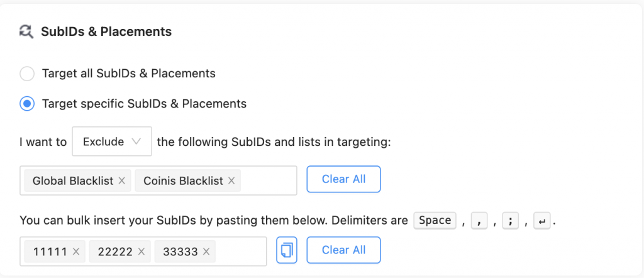Delete SubID 33333 from list
Image resolution: width=644 pixels, height=278 pixels.
[206, 252]
